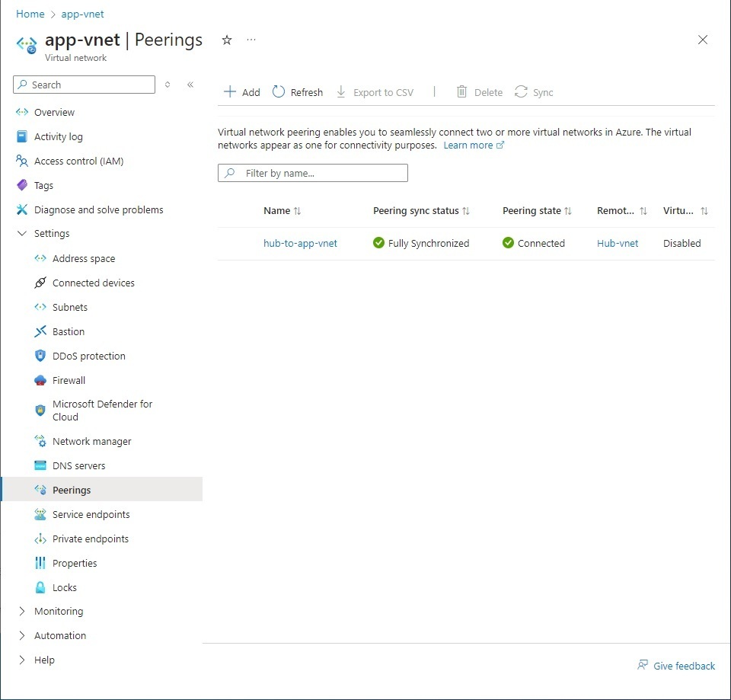Open the hub-to-app-vnet peering link
This screenshot has height=700, width=731.
click(300, 244)
